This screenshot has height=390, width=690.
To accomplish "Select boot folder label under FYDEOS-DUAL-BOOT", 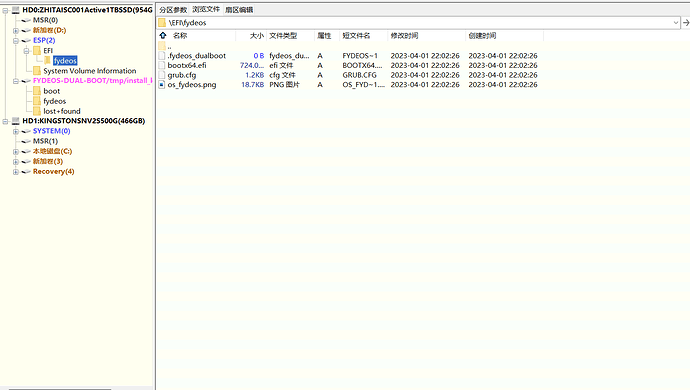I will (x=51, y=91).
